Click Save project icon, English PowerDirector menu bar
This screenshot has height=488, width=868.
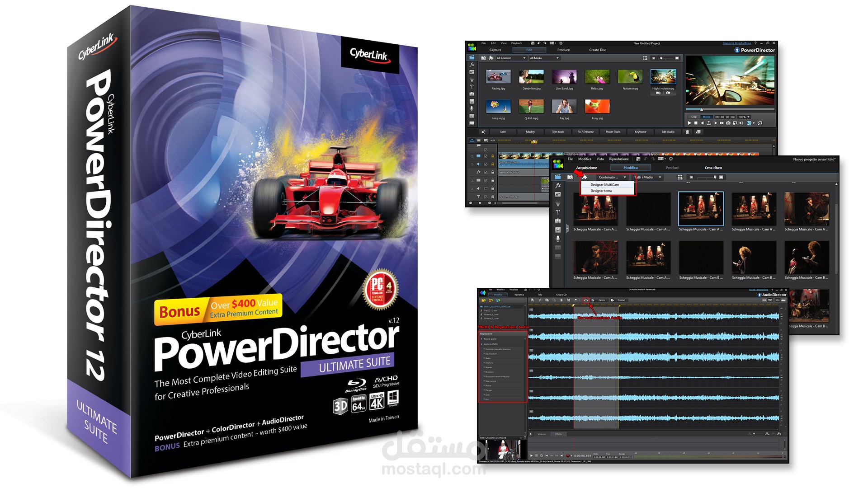click(x=533, y=43)
